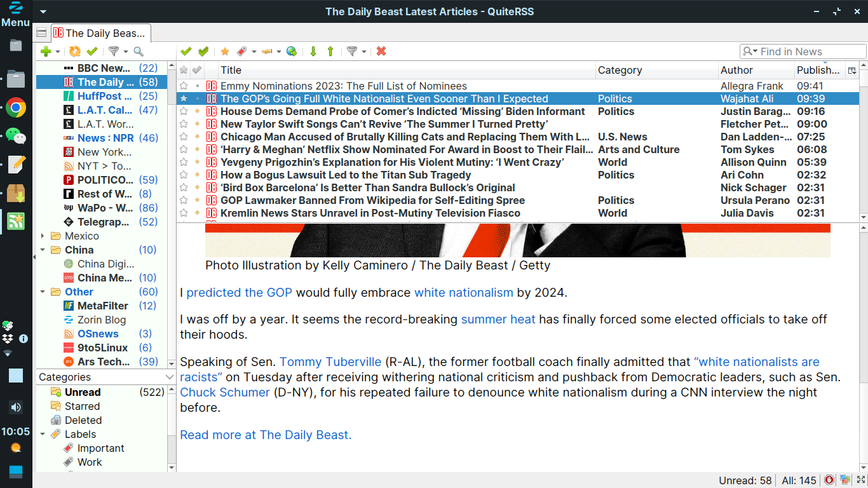
Task: Open the main menu arrow in the title bar
Action: click(43, 11)
